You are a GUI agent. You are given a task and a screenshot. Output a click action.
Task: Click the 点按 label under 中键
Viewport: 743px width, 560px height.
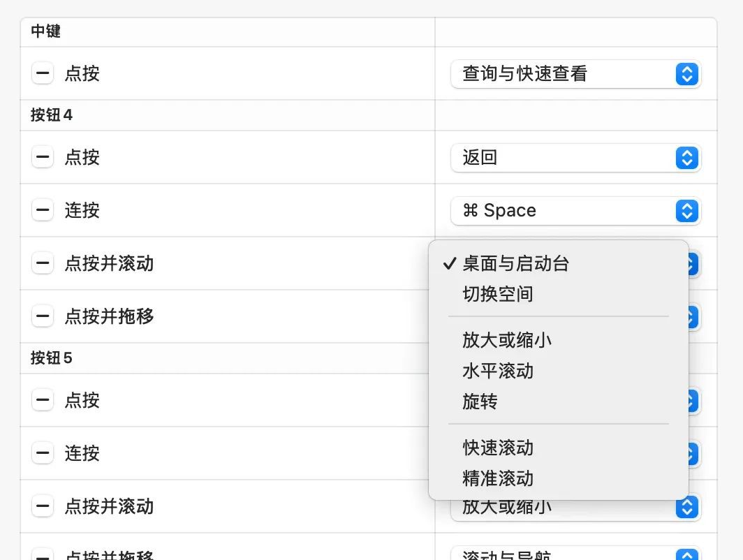(82, 73)
